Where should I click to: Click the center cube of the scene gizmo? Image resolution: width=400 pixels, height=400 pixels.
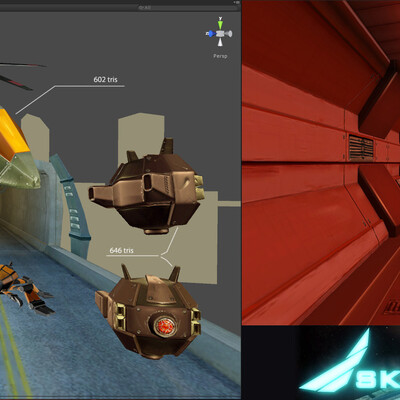pyautogui.click(x=220, y=33)
